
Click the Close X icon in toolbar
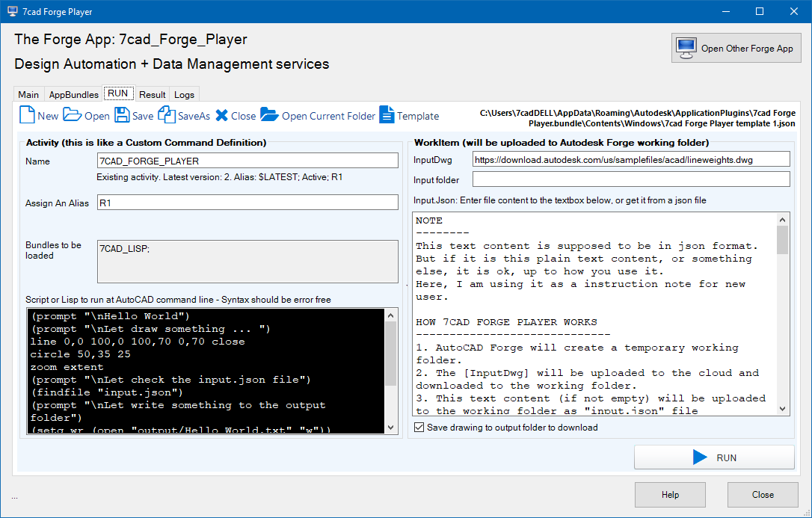[222, 115]
